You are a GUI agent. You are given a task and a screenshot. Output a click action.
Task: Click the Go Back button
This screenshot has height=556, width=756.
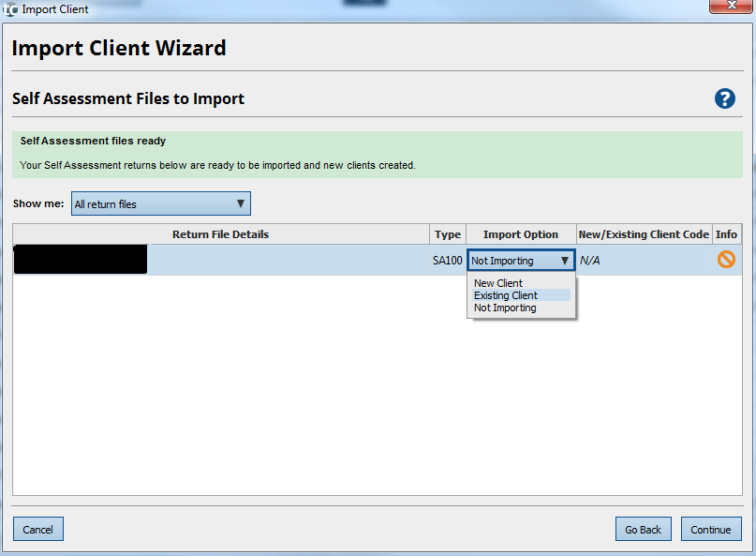(644, 530)
